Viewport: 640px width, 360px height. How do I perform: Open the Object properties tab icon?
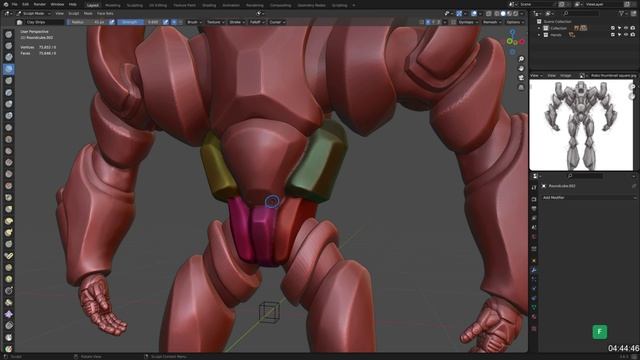[x=534, y=260]
